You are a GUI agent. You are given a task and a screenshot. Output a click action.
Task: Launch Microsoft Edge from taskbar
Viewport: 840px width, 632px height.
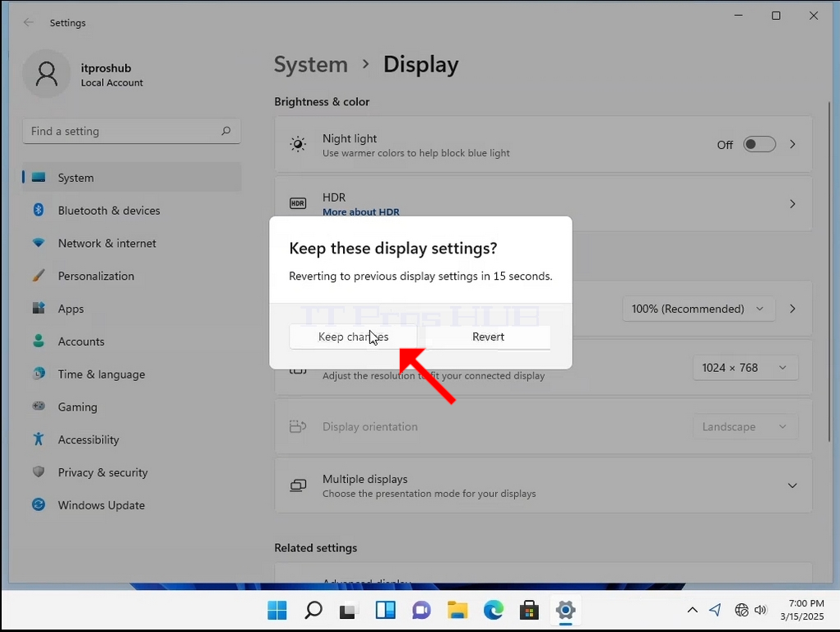click(x=494, y=610)
